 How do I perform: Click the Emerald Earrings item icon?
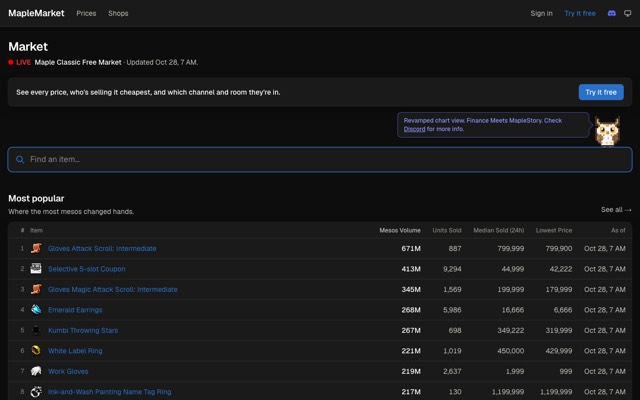[36, 309]
